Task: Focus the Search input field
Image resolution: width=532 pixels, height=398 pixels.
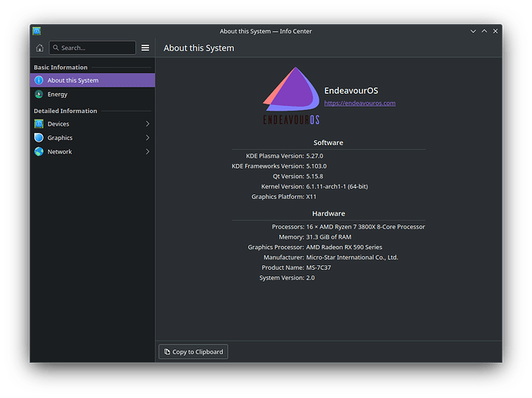Action: [92, 48]
